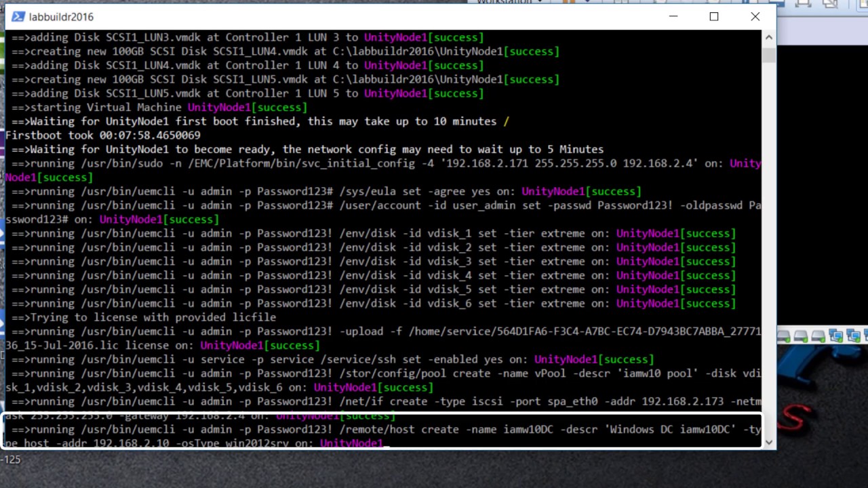Click the 'vdisk_6 set -tier extreme' line
This screenshot has height=488, width=868.
click(374, 304)
